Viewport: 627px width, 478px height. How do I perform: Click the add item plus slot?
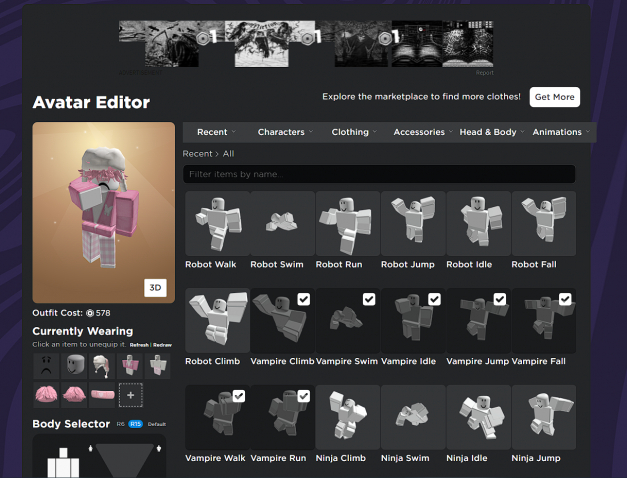point(129,395)
